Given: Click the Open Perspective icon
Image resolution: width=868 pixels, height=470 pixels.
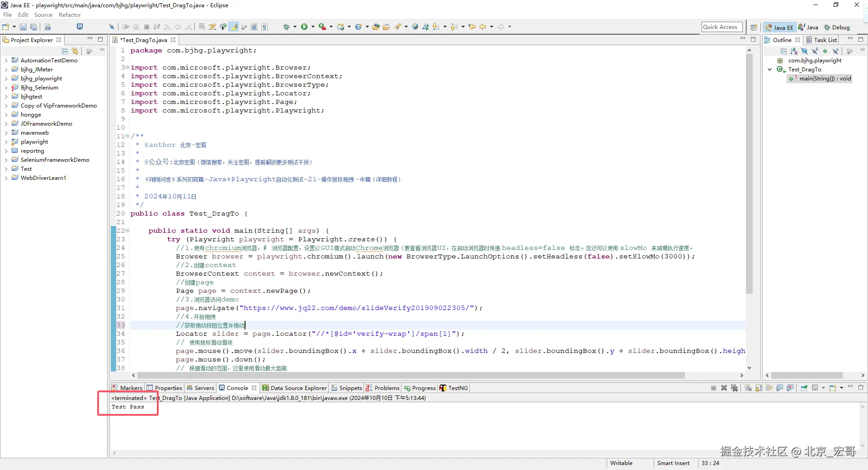Looking at the screenshot, I should (x=754, y=27).
